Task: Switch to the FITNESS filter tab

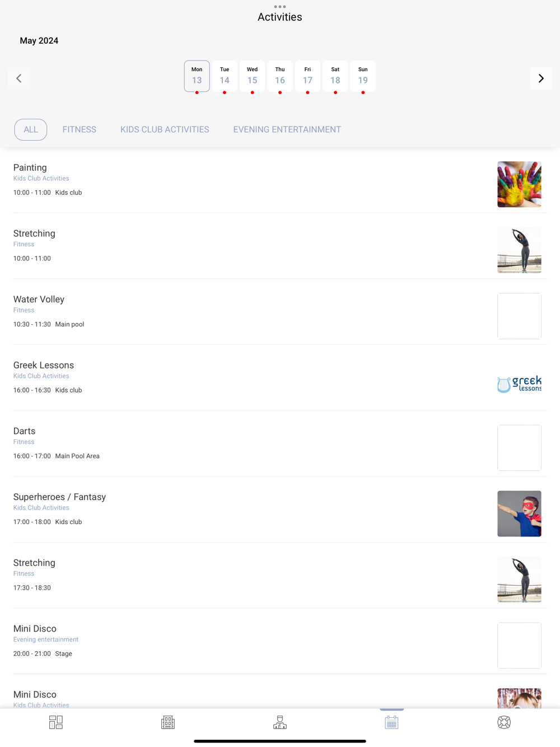Action: [80, 129]
